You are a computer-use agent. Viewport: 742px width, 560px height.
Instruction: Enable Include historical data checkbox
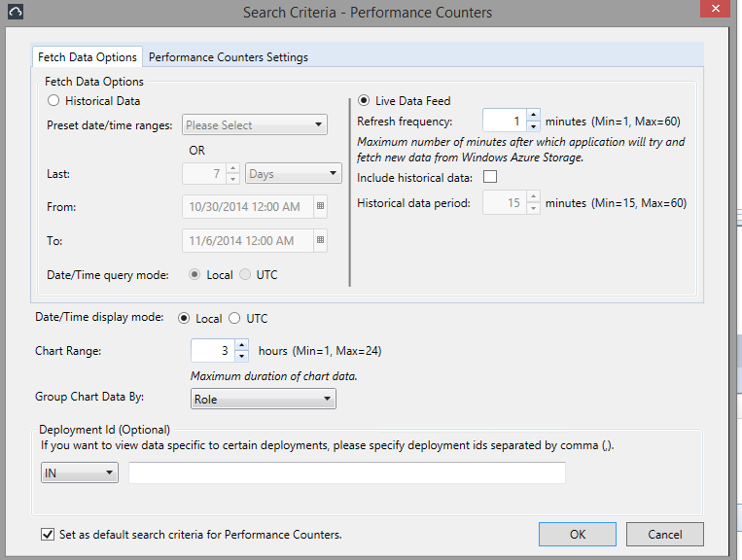tap(489, 177)
